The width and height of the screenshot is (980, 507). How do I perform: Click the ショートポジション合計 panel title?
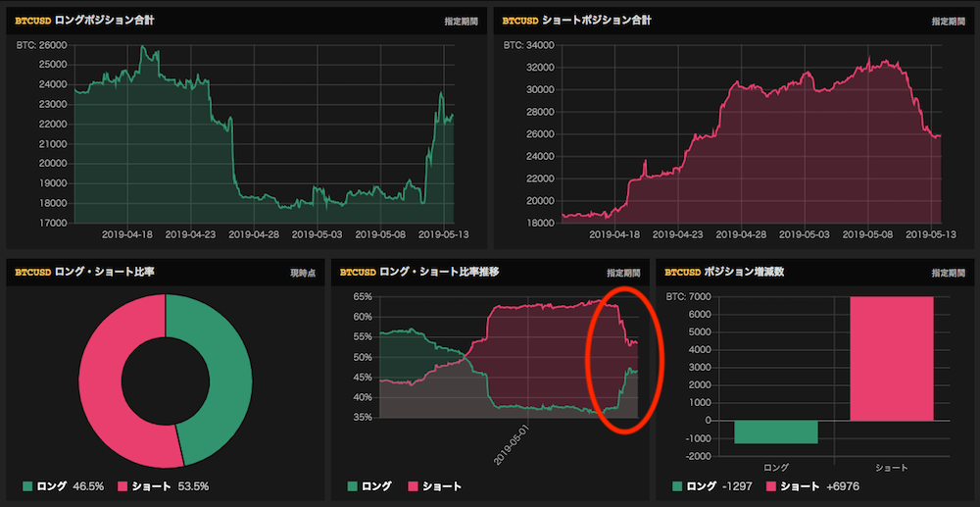click(595, 21)
